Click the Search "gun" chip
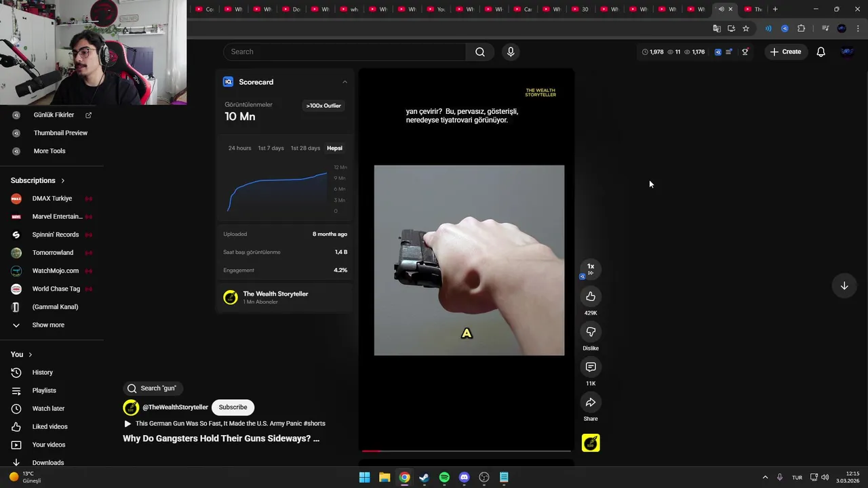The height and width of the screenshot is (488, 868). click(x=153, y=388)
